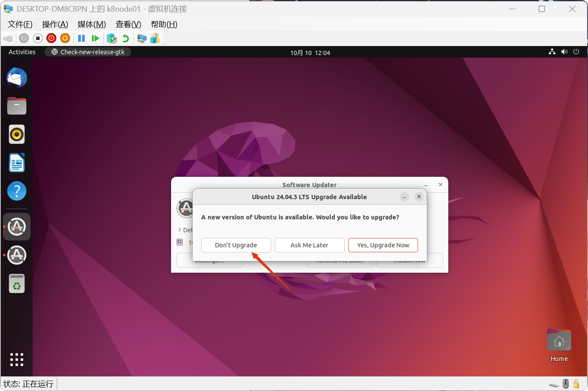Image resolution: width=588 pixels, height=391 pixels.
Task: Close the Software Updater window
Action: (x=441, y=185)
